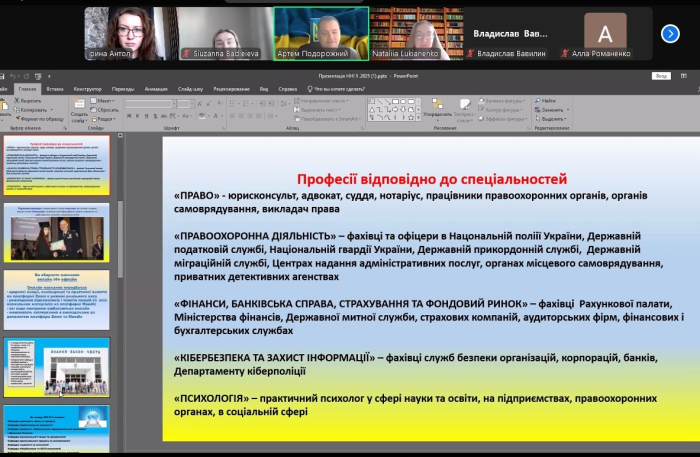Align text left in Абзац group
Viewport: 700px width, 457px height.
tap(232, 116)
